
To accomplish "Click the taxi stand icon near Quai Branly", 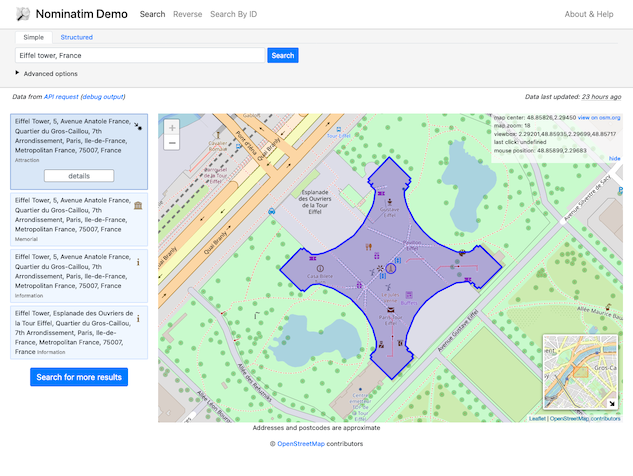I will point(272,211).
